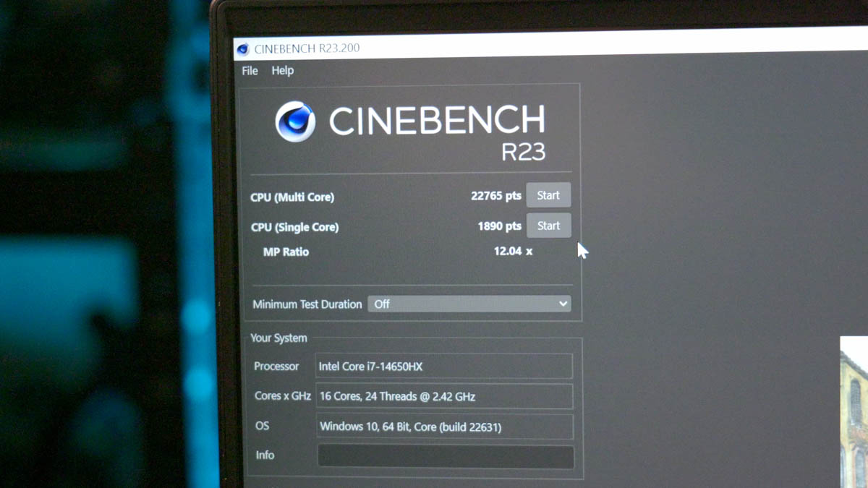868x488 pixels.
Task: Click the CINEBENCH R23.200 window title
Action: [307, 48]
